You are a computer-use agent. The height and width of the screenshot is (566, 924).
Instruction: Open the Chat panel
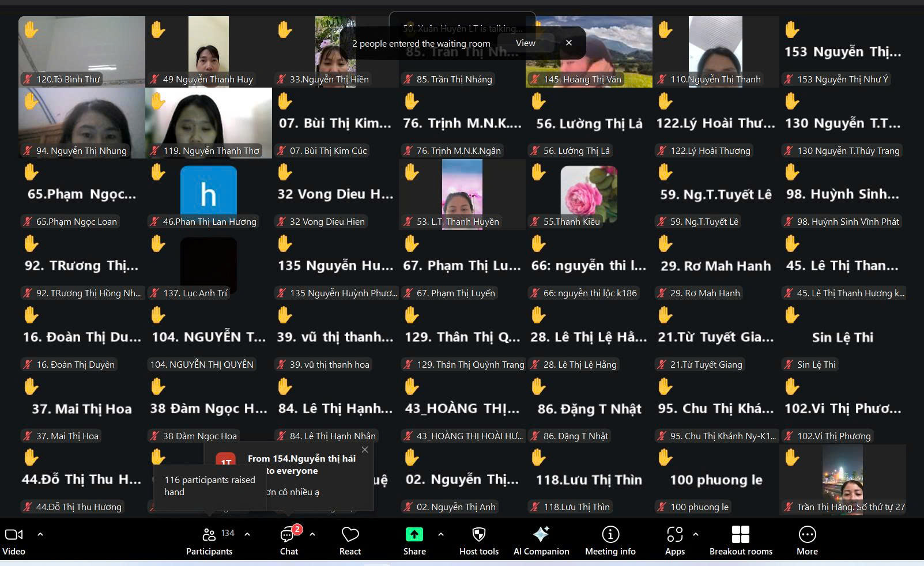click(288, 535)
